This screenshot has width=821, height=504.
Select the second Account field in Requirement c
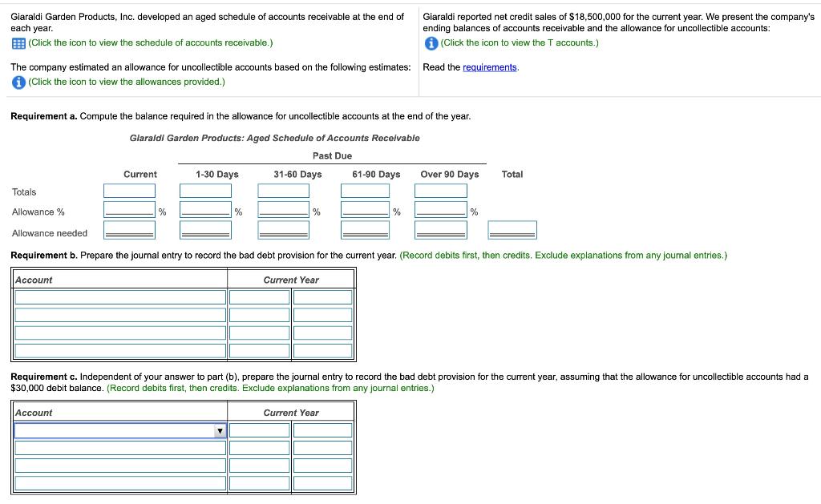tap(120, 448)
